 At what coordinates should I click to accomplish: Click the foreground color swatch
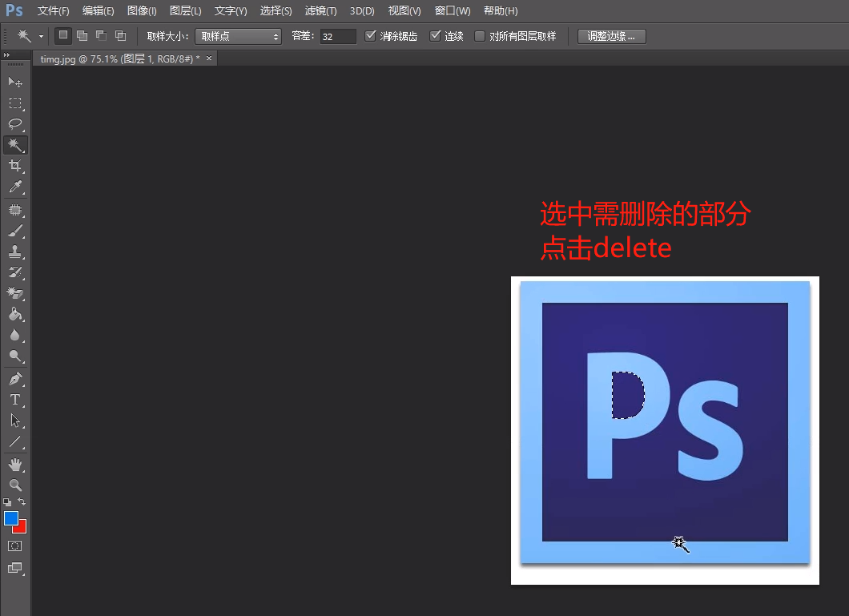click(11, 520)
